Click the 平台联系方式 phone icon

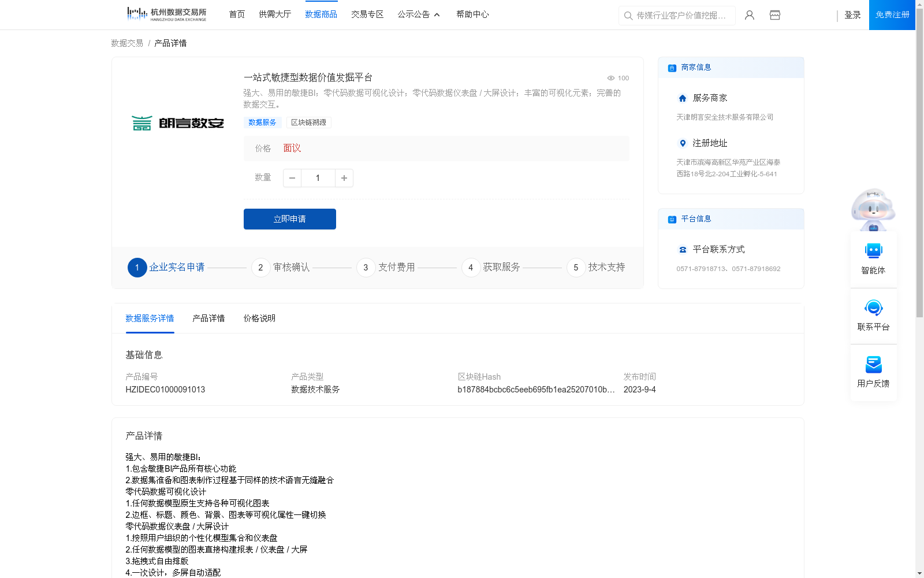point(683,250)
